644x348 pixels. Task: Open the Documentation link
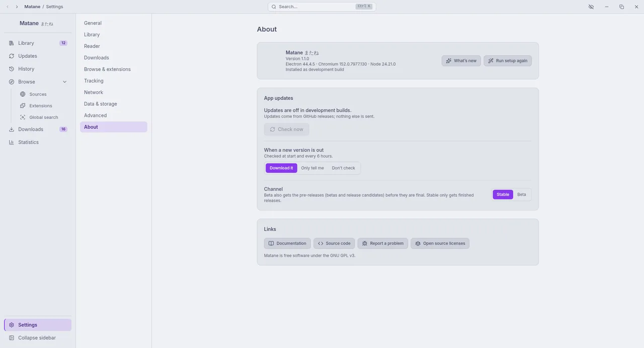[x=287, y=243]
